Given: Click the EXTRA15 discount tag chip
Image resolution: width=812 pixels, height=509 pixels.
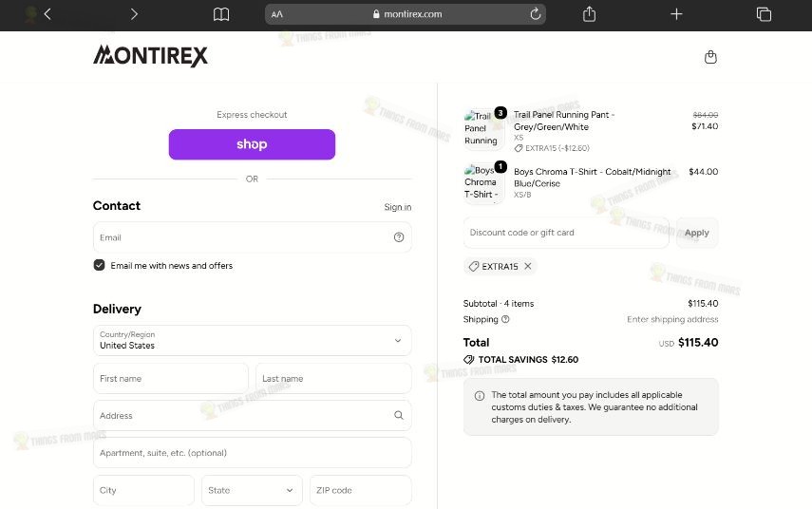Looking at the screenshot, I should [500, 266].
